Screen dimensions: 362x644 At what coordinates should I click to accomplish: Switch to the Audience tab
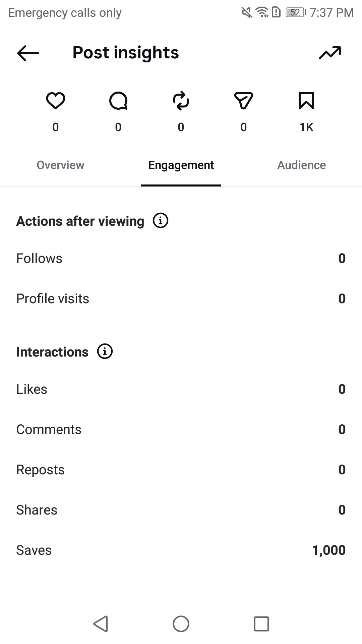click(302, 165)
